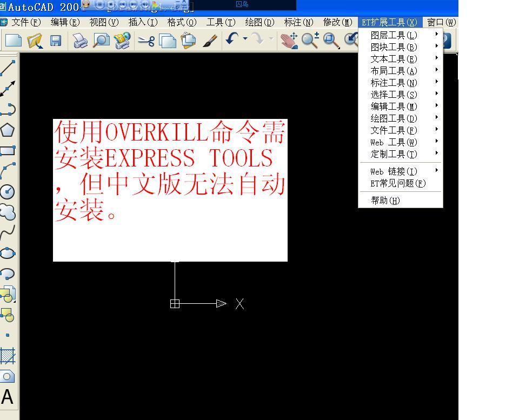Open the 窗口(W) menu

tap(442, 23)
